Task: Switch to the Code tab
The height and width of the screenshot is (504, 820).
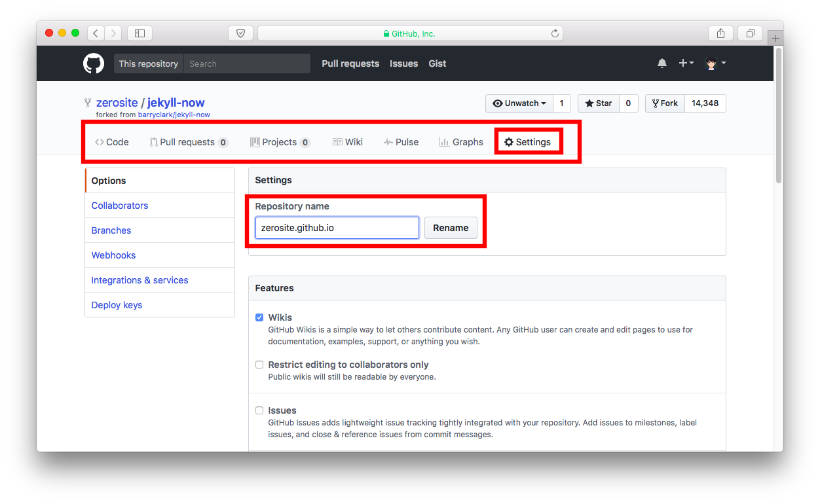Action: coord(112,142)
